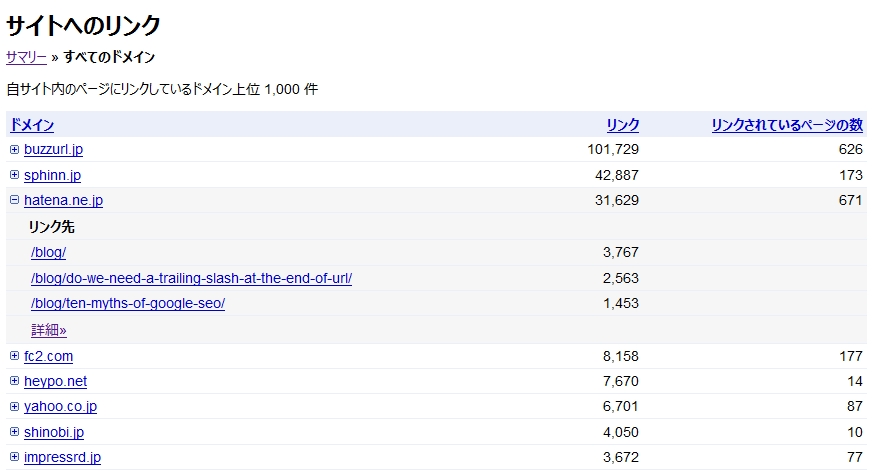
Task: Open the fc2.com domain link
Action: pos(49,356)
